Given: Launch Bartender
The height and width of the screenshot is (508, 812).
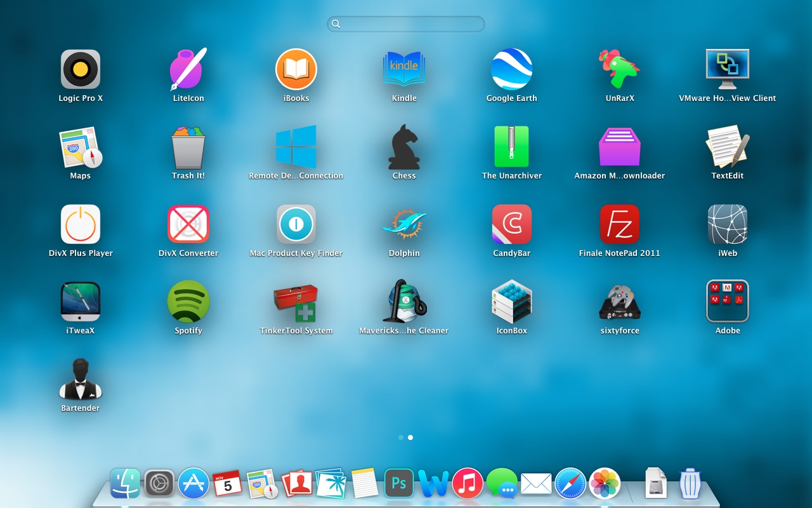Looking at the screenshot, I should (81, 379).
